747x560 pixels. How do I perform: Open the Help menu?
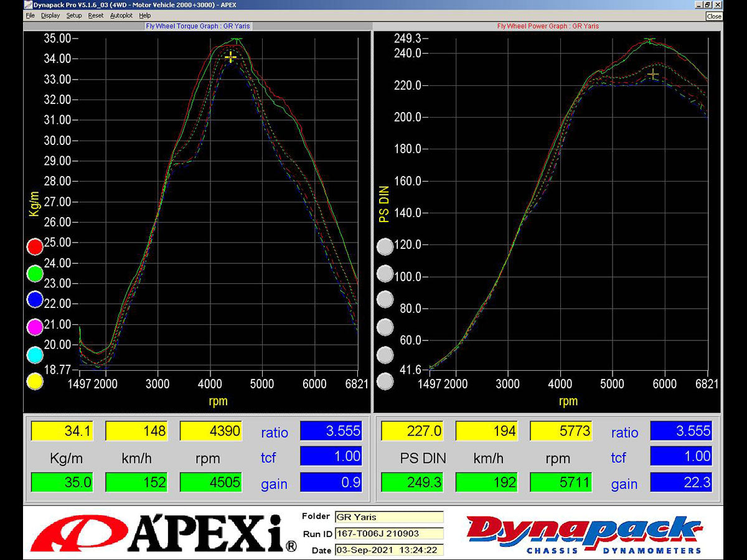(x=144, y=16)
